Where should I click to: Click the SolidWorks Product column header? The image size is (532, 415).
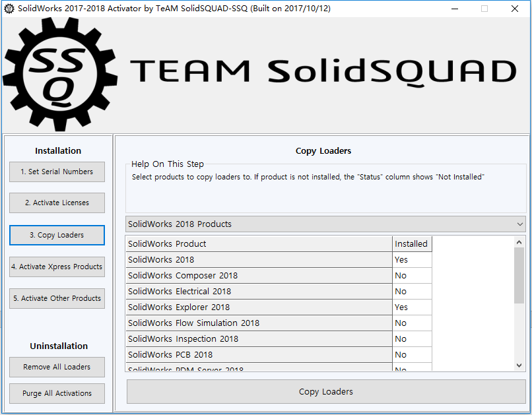259,243
